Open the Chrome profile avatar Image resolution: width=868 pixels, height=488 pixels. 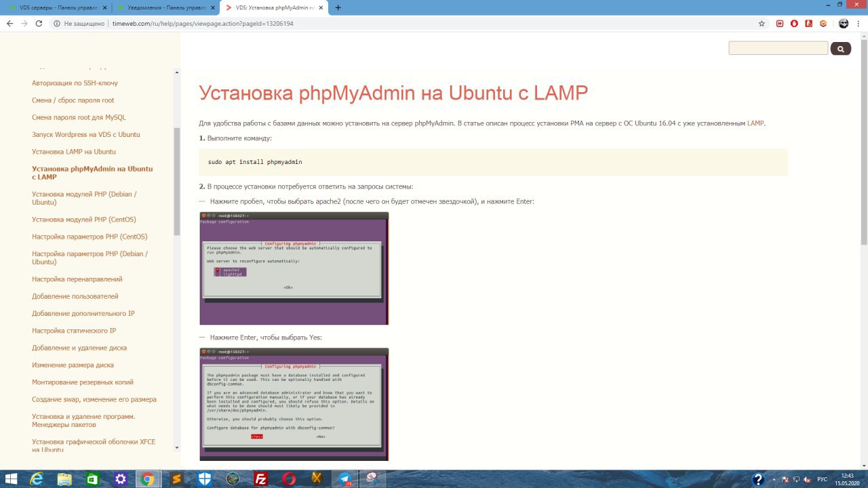[x=843, y=23]
